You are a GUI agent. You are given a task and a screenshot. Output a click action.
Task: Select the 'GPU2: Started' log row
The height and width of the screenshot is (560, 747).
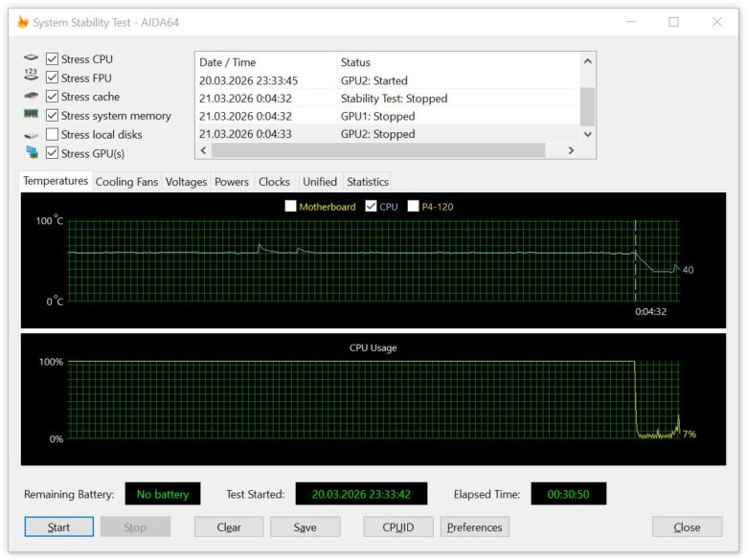click(388, 80)
